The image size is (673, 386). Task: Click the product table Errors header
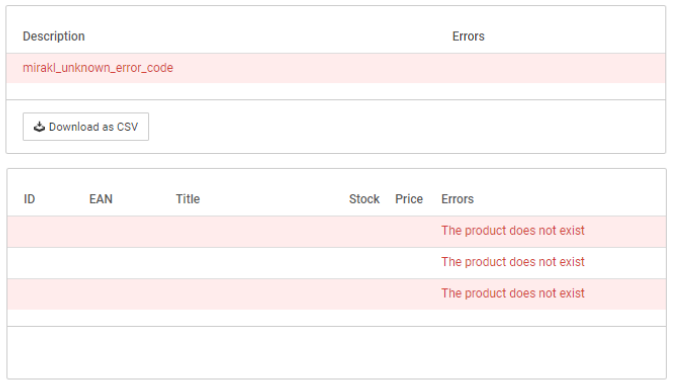(x=457, y=199)
